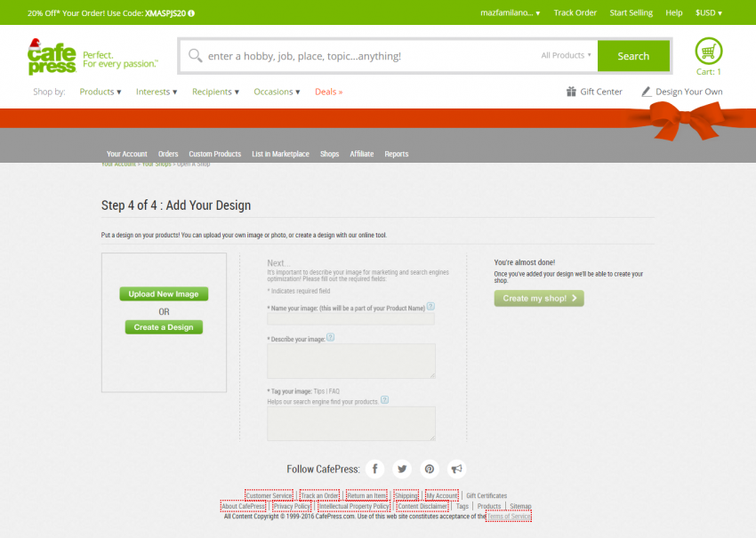The image size is (756, 538).
Task: Go to the Affiliate menu item
Action: click(x=361, y=154)
